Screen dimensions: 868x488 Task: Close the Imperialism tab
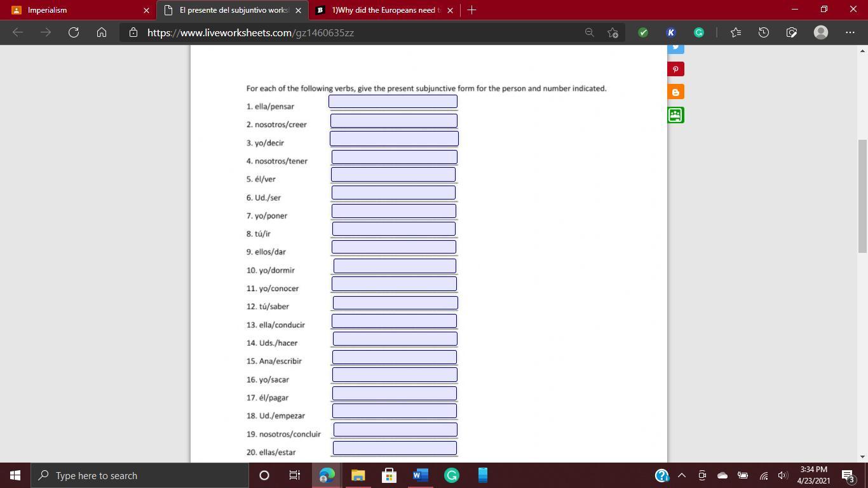(x=146, y=10)
